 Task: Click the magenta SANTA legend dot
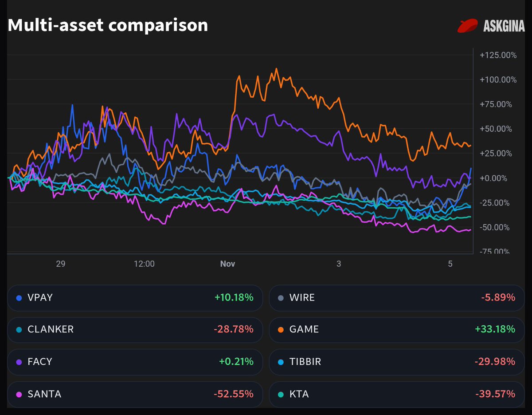coord(19,394)
